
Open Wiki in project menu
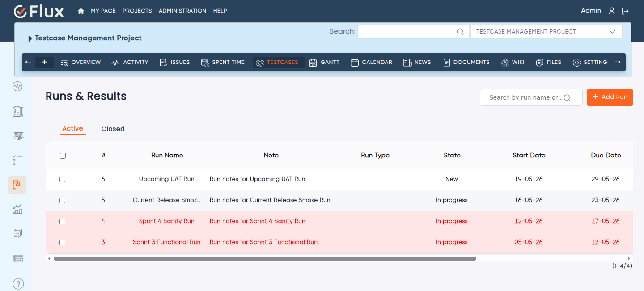coord(513,62)
